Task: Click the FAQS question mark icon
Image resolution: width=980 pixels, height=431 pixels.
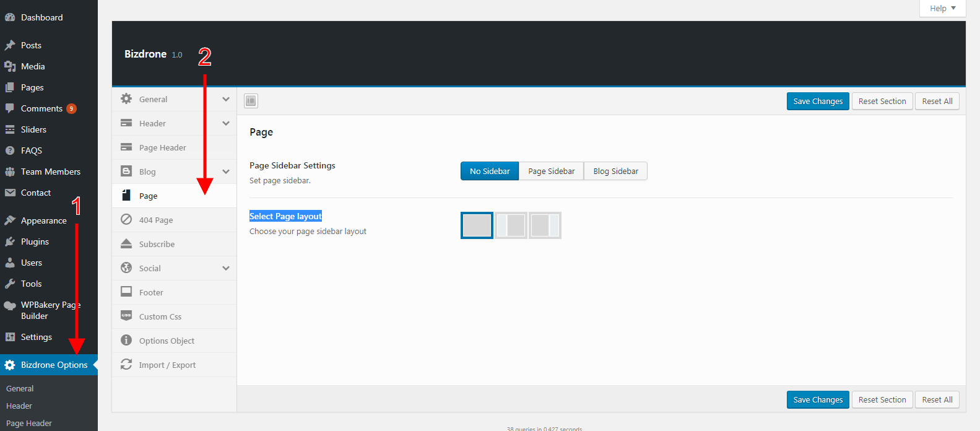Action: (10, 150)
